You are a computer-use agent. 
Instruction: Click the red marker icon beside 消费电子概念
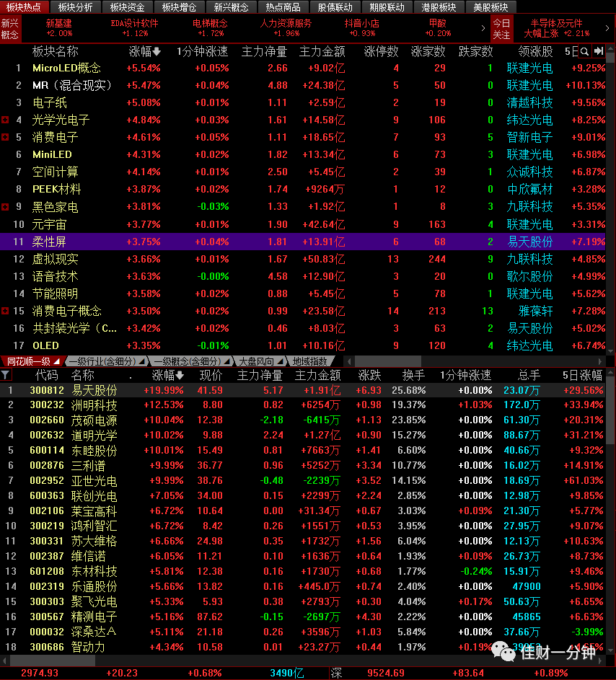5,311
